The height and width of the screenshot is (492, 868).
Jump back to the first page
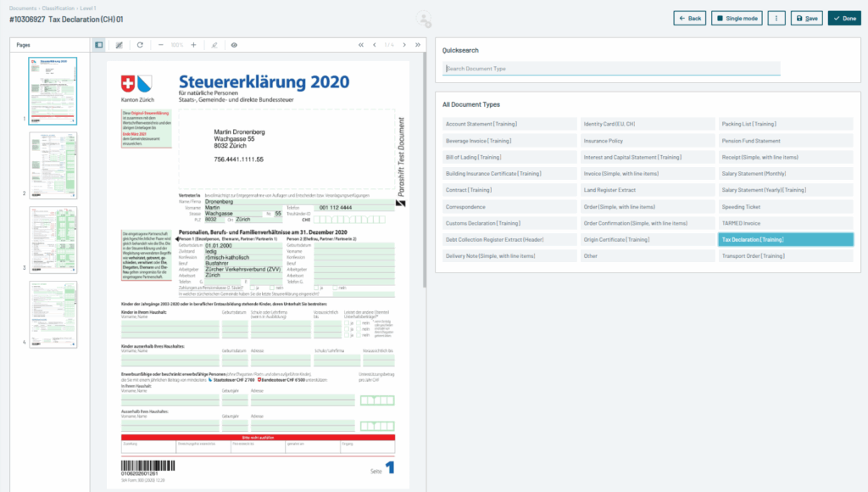point(361,45)
